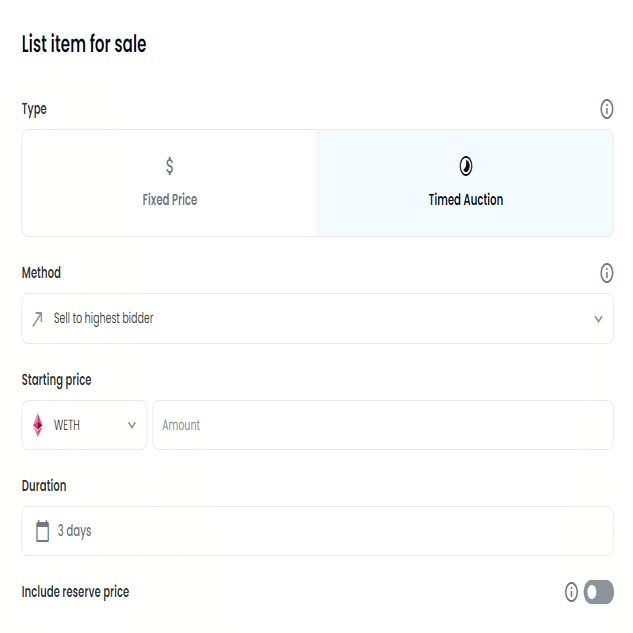Screen dimensions: 633x633
Task: Click the List item for sale heading
Action: tap(84, 44)
